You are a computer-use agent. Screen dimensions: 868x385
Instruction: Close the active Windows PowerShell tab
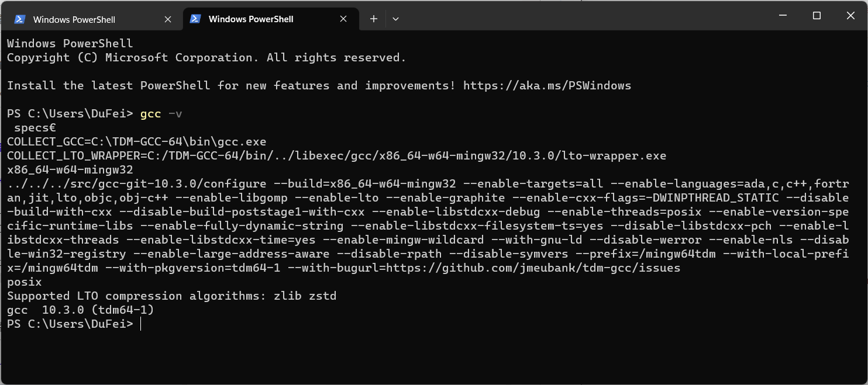(x=343, y=19)
